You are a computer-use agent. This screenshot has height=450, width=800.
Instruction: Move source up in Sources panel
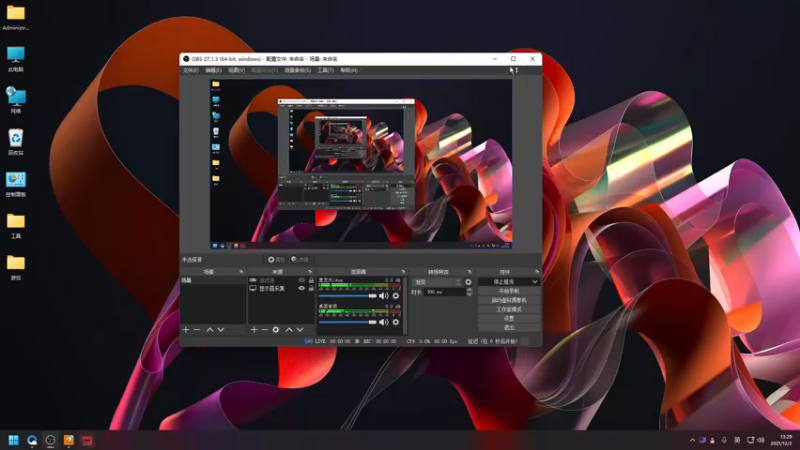click(x=289, y=330)
